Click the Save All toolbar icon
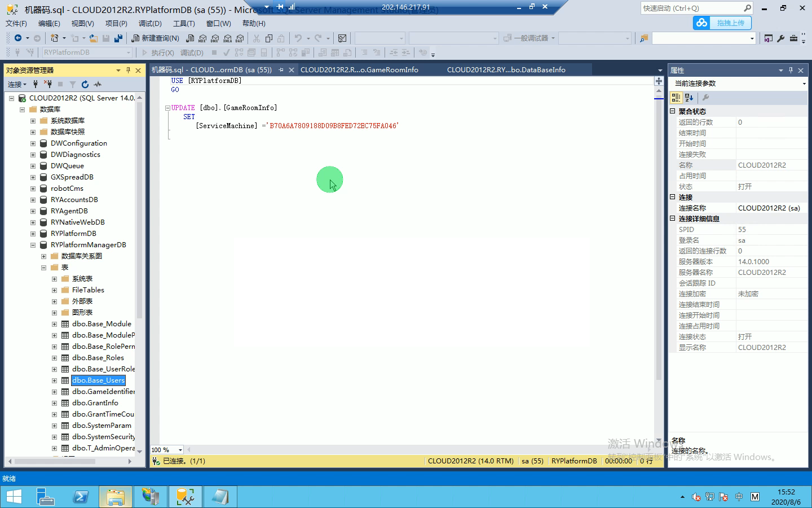Image resolution: width=812 pixels, height=508 pixels. point(118,38)
